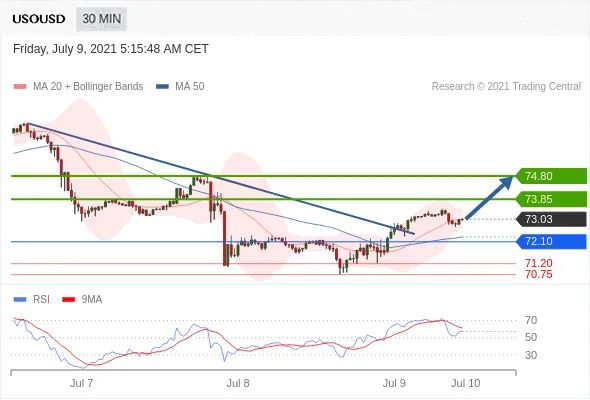Toggle the 9MA indicator label
Screen dimensions: 590x400
coord(92,300)
